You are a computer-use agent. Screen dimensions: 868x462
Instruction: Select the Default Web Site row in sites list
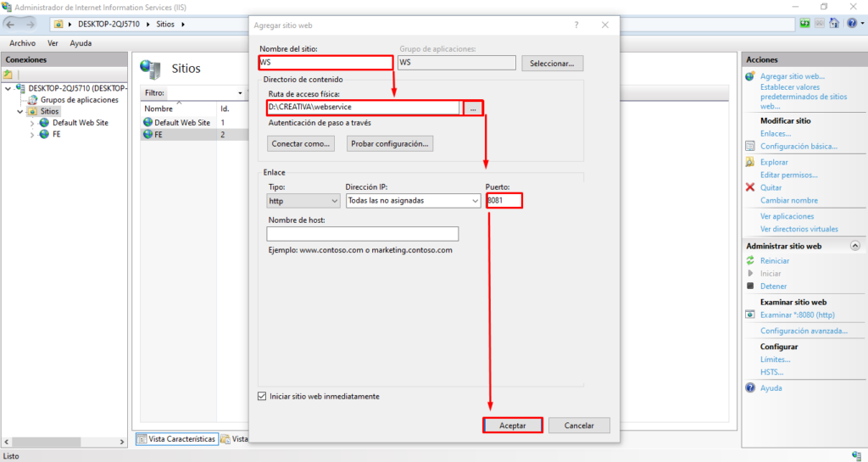tap(194, 122)
